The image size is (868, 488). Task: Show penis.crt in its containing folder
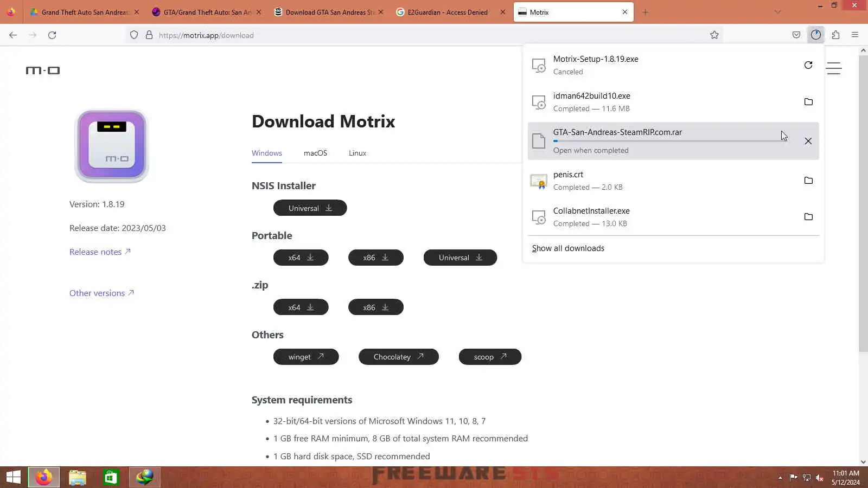tap(808, 181)
